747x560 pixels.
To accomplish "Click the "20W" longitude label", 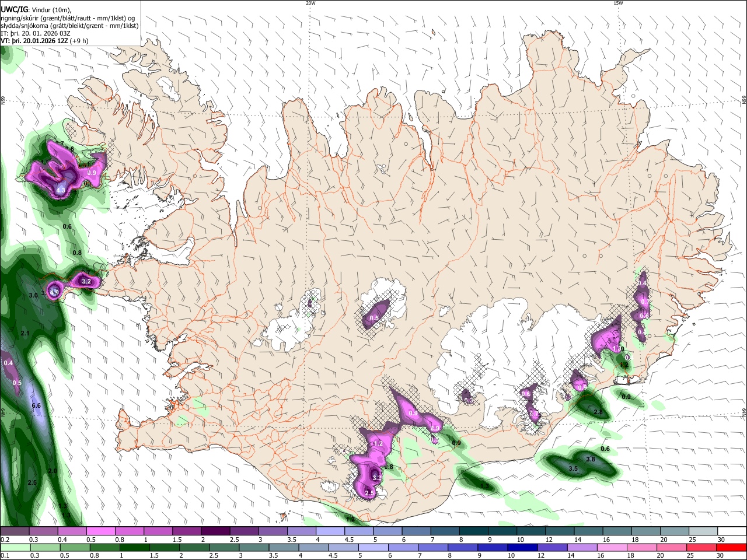I will [310, 3].
